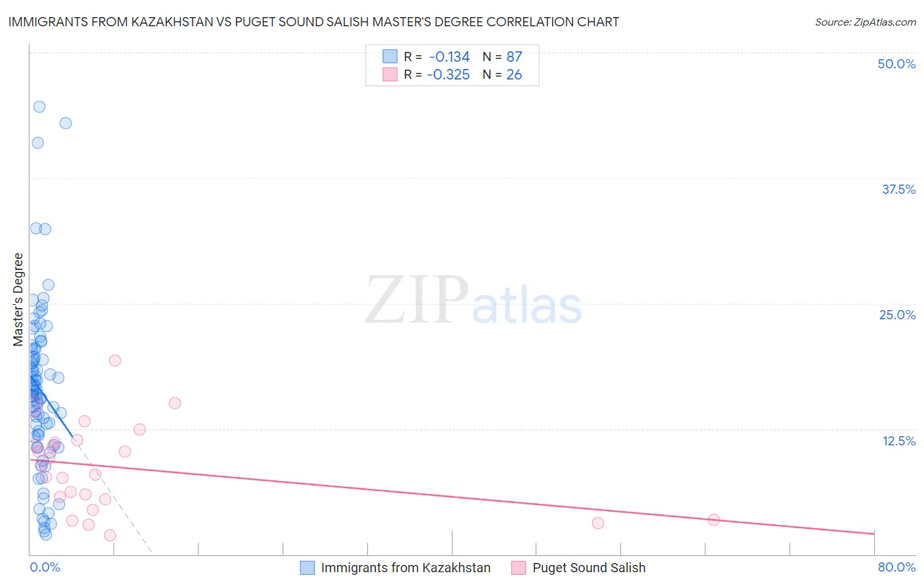This screenshot has height=586, width=924.
Task: Click the highest blue data point near 44%
Action: pos(39,106)
